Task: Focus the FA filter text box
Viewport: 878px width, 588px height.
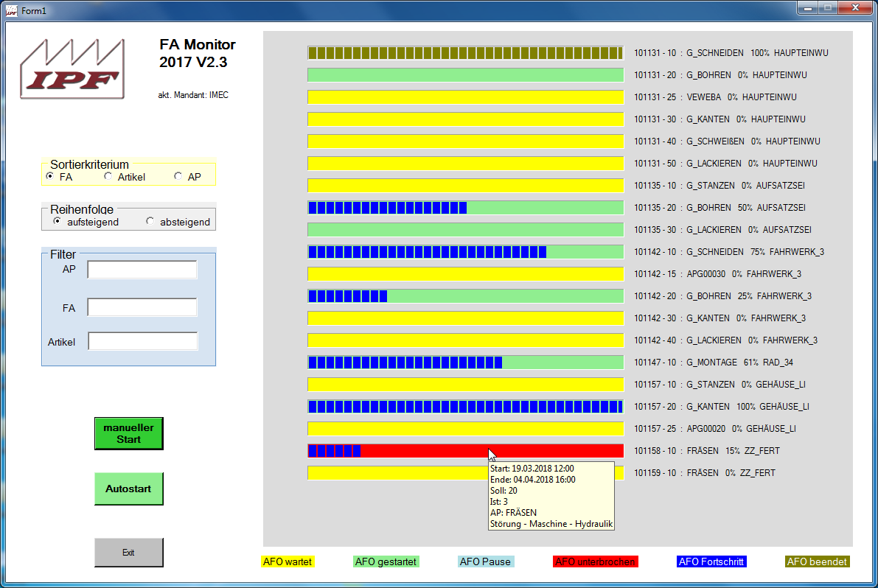Action: tap(142, 307)
